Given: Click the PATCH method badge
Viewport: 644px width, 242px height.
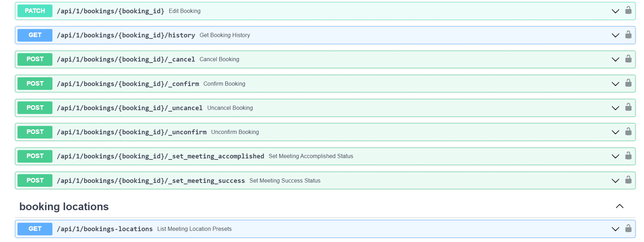Looking at the screenshot, I should [35, 11].
